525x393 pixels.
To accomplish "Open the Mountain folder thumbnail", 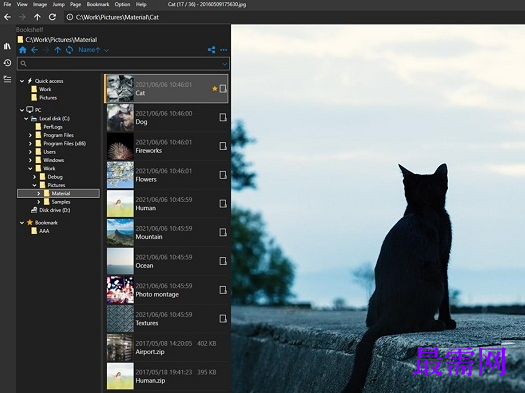I will point(120,232).
